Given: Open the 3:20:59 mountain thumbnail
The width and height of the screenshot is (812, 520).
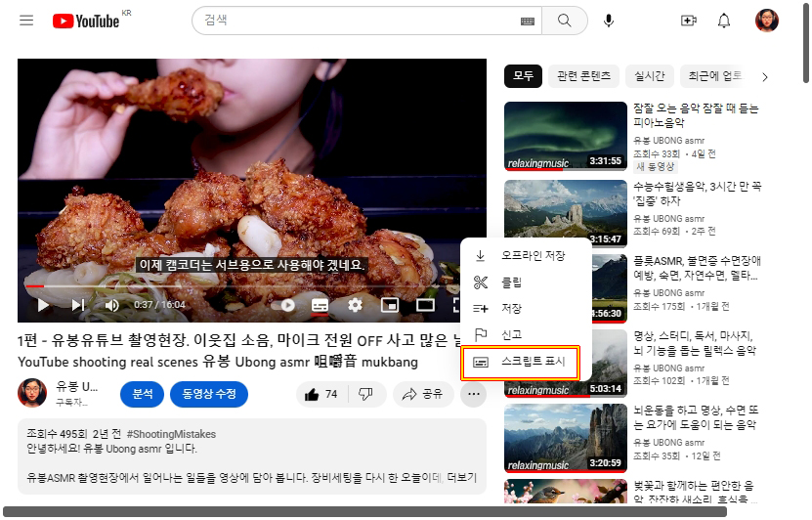Looking at the screenshot, I should tap(566, 438).
